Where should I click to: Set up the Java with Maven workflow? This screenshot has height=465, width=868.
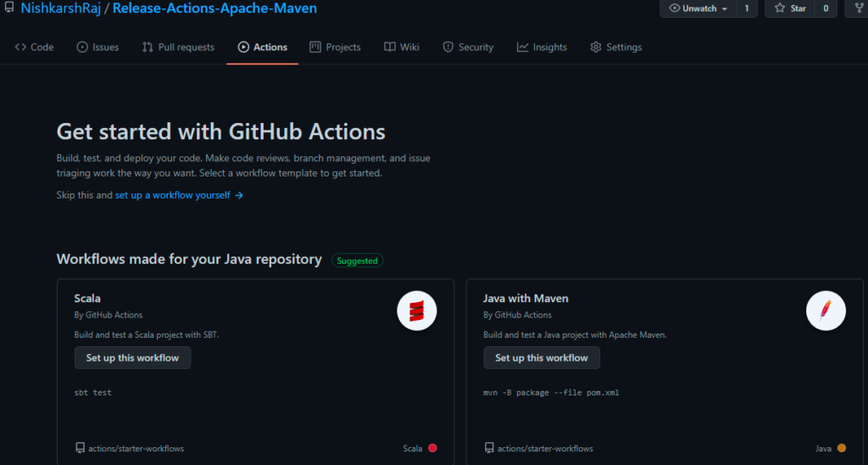click(542, 358)
